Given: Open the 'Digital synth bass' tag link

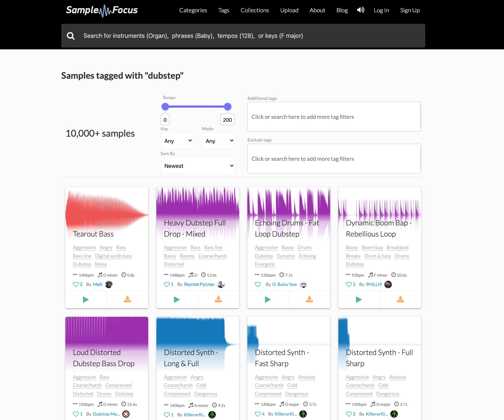Looking at the screenshot, I should [x=113, y=256].
